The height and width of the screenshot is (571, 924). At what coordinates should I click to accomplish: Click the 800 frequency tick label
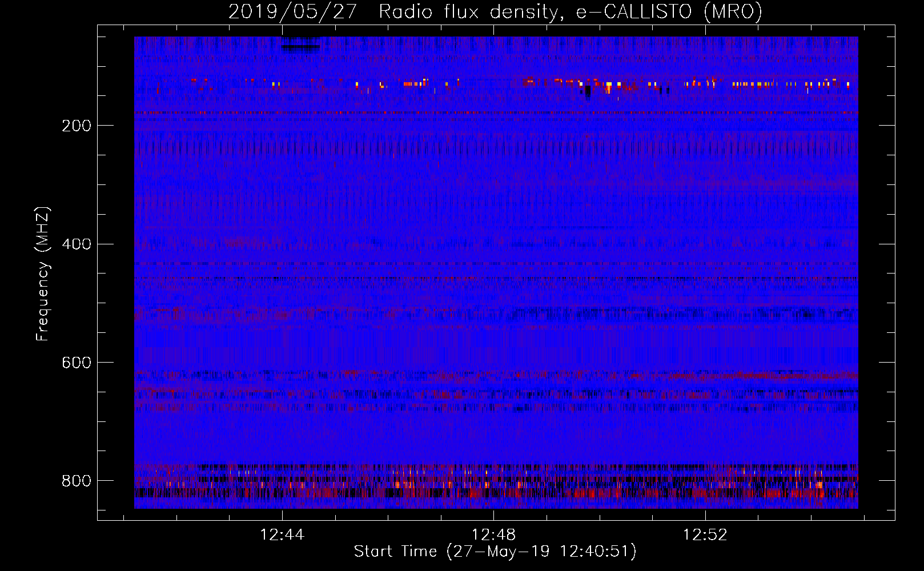pyautogui.click(x=77, y=481)
